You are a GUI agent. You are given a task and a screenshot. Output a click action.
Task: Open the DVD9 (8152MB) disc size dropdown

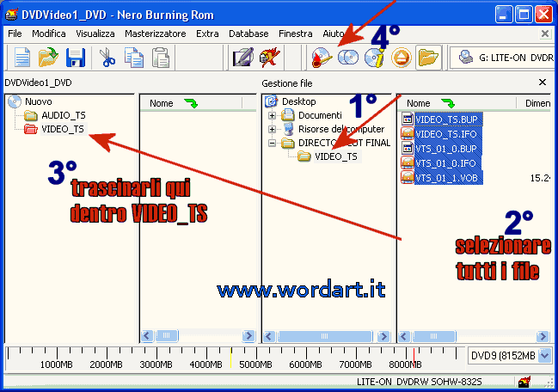pyautogui.click(x=545, y=355)
